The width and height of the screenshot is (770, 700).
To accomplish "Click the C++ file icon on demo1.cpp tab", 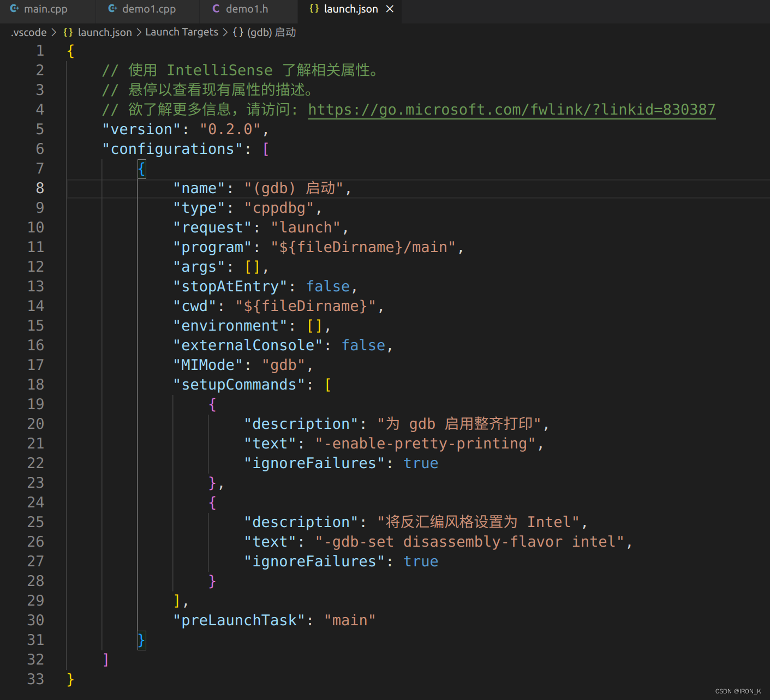I will tap(112, 9).
